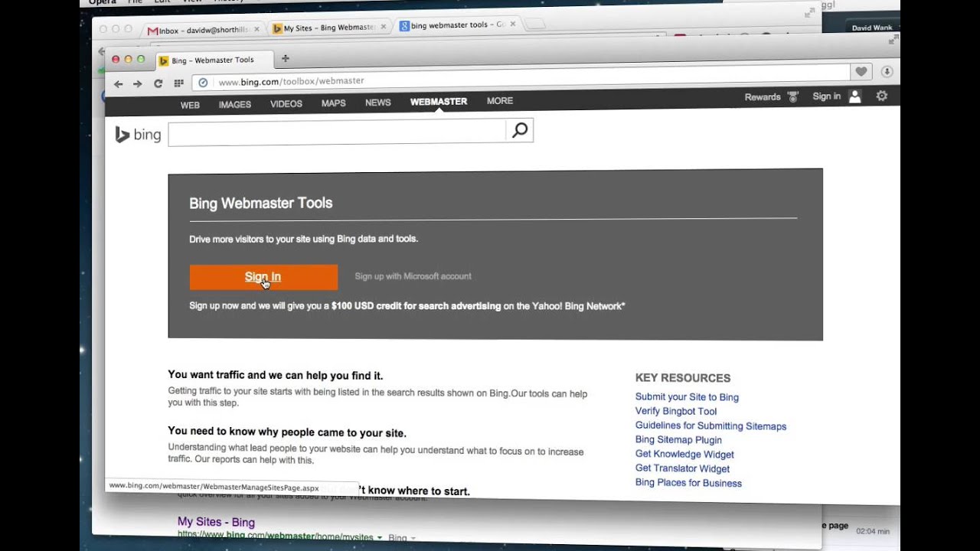Screen dimensions: 980x551
Task: Open the settings gear icon on Bing
Action: click(x=881, y=96)
